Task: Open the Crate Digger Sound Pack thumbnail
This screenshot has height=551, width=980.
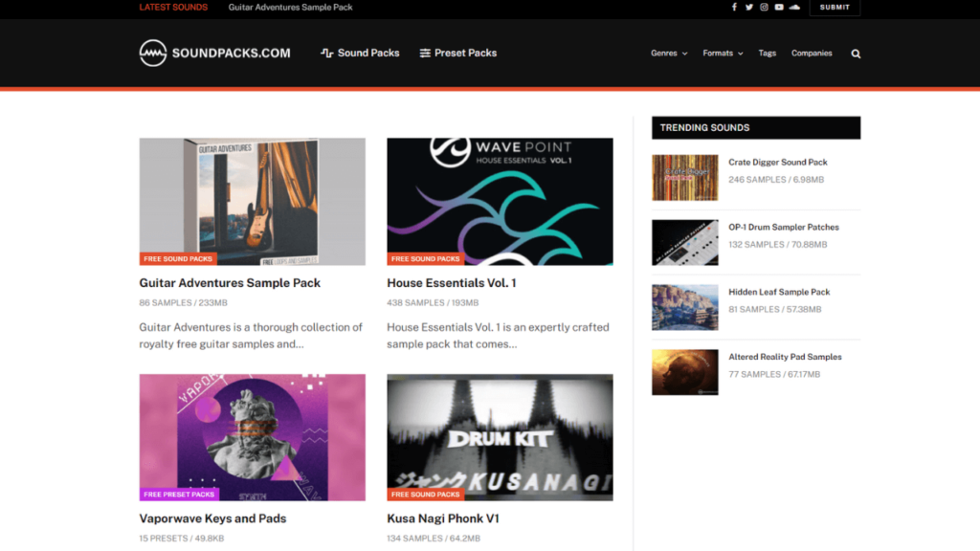Action: pos(685,177)
